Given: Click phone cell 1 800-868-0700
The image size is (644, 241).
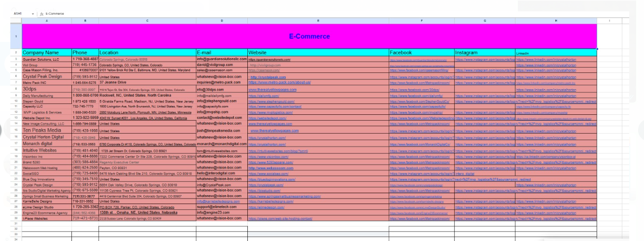Looking at the screenshot, I should pyautogui.click(x=85, y=95).
